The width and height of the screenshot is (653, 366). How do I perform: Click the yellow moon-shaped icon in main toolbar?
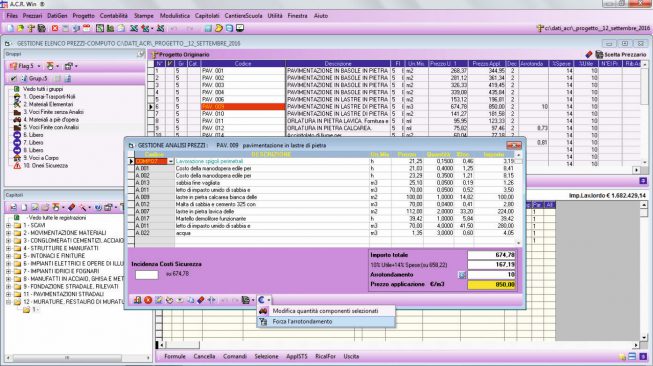pos(219,28)
